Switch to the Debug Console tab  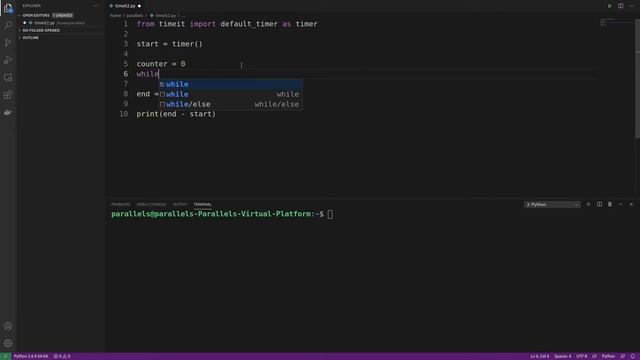coord(151,204)
